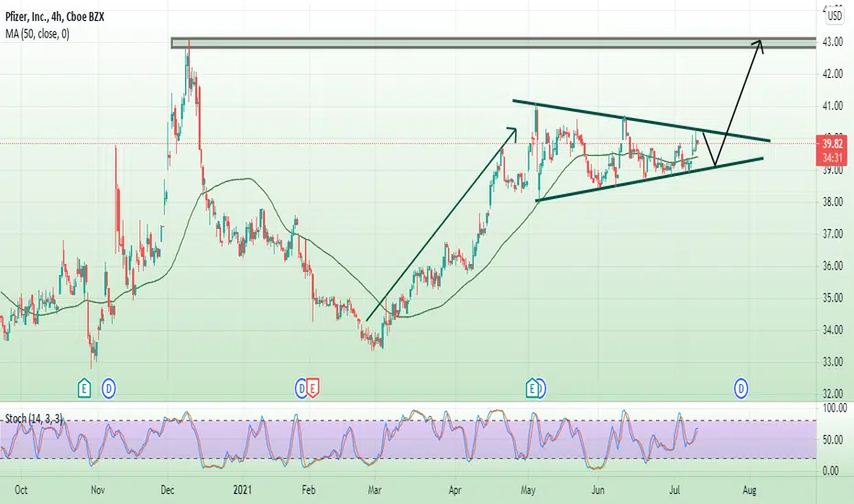Select the Stoch (14, 3, 3) indicator label
The width and height of the screenshot is (854, 504).
tap(34, 419)
